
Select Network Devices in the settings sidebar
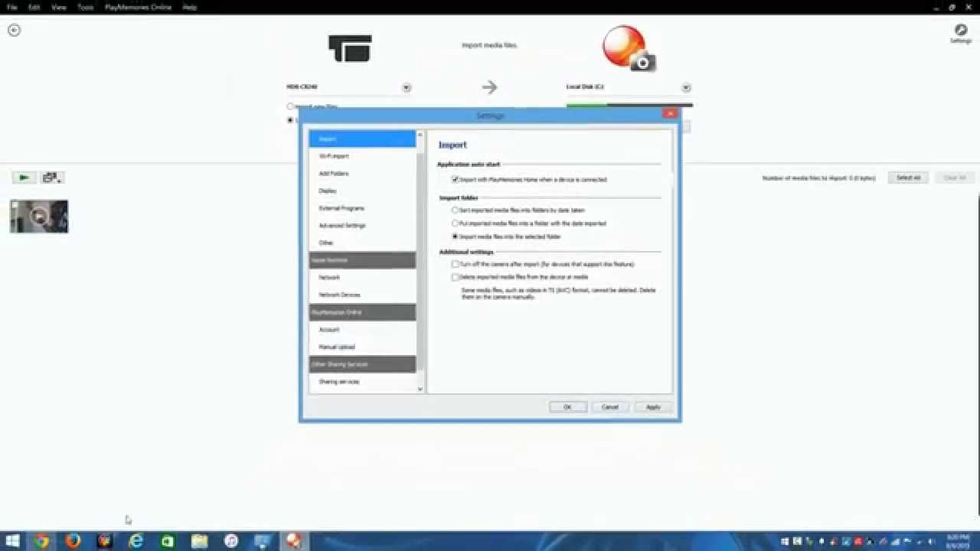tap(362, 295)
